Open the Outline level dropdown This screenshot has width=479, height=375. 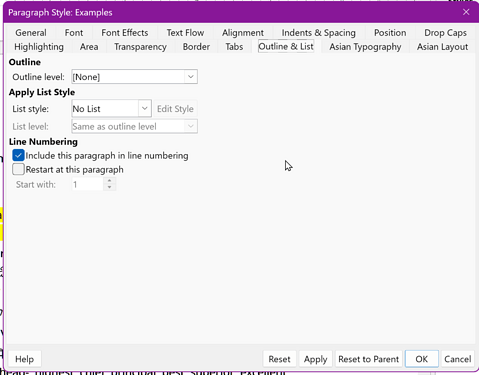[x=134, y=77]
